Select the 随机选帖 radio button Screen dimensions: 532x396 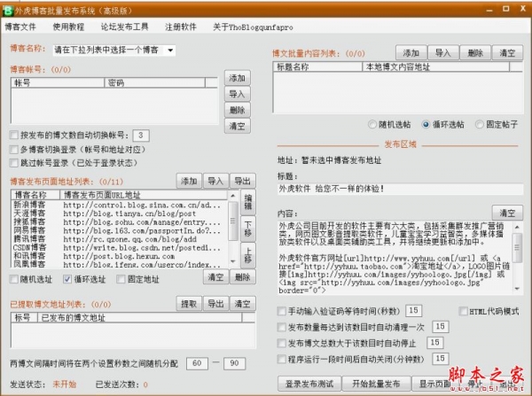(372, 124)
